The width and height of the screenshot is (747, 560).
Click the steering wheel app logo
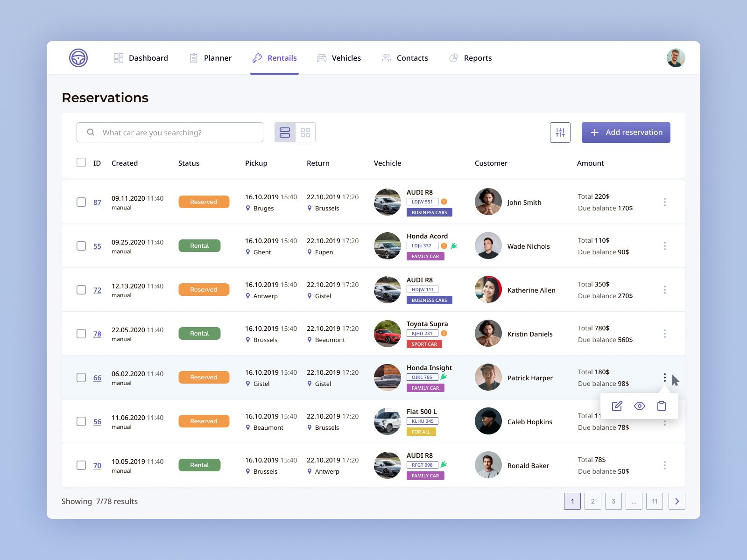coord(78,57)
